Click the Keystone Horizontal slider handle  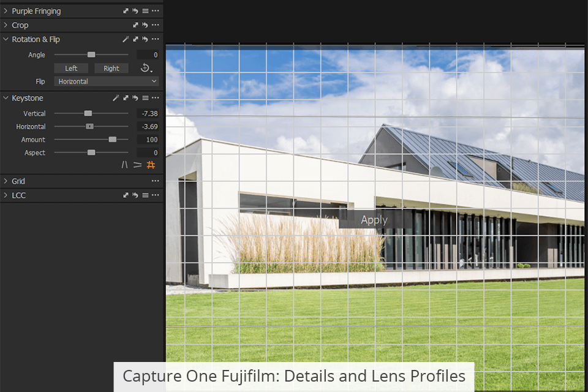click(89, 126)
